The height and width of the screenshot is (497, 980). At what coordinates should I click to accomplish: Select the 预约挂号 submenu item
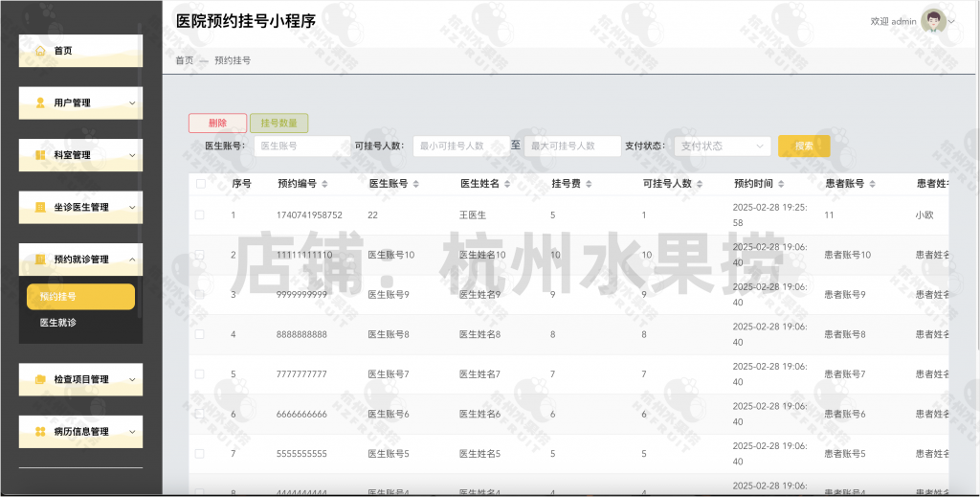click(x=80, y=296)
